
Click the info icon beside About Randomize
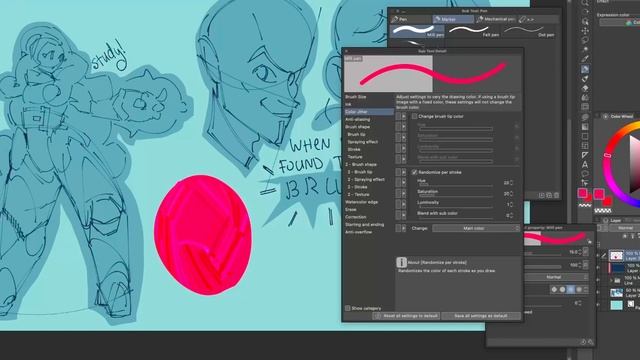(401, 262)
